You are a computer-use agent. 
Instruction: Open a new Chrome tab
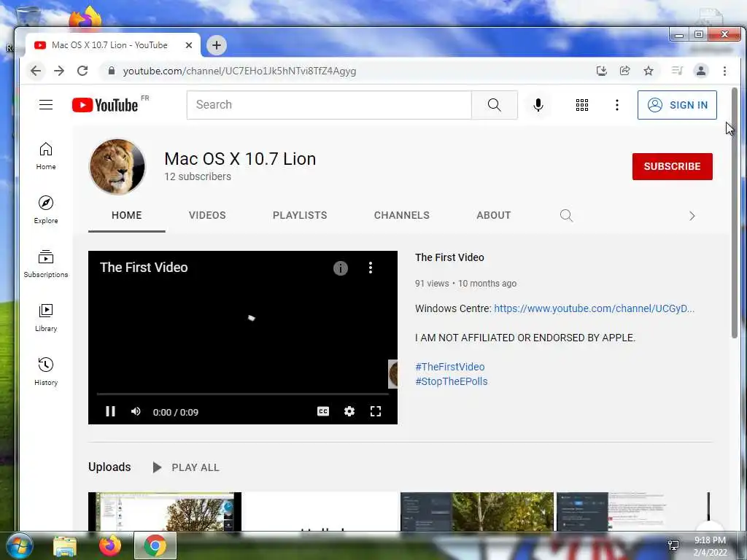click(x=216, y=45)
